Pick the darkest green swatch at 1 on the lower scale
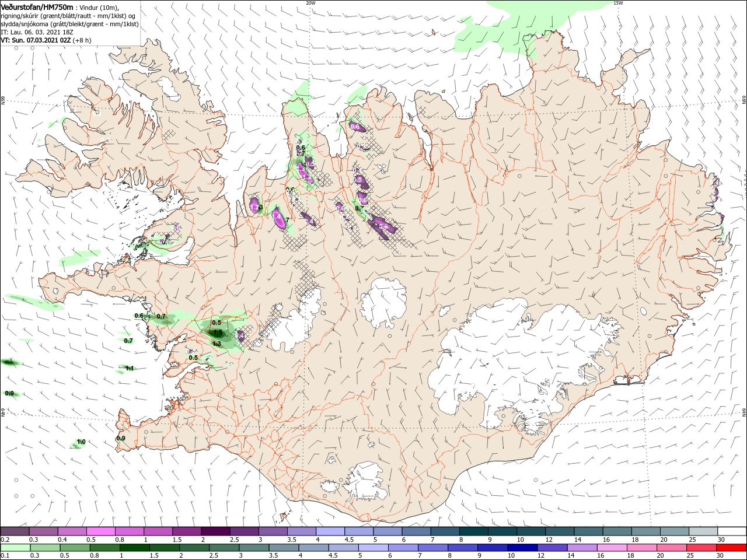 134,548
